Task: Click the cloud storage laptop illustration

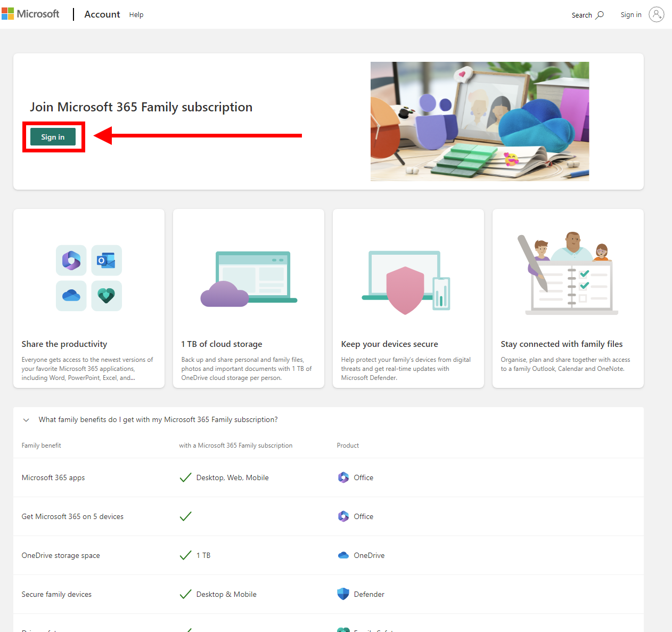Action: (249, 279)
